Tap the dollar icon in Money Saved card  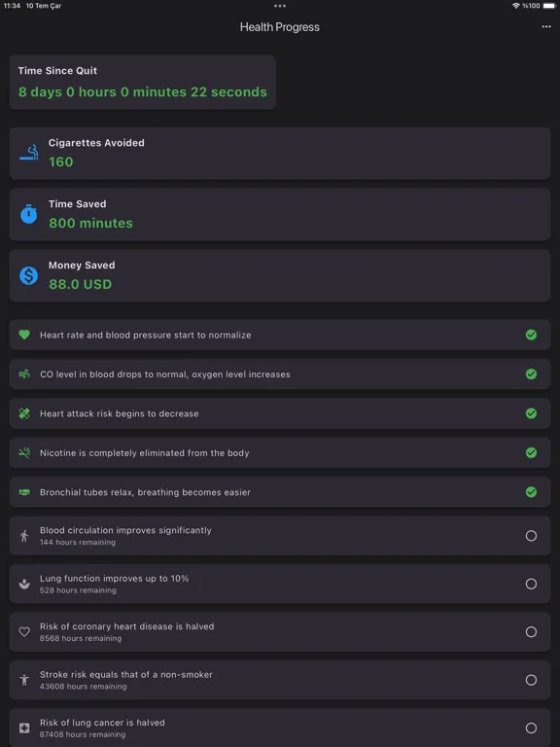(x=28, y=275)
